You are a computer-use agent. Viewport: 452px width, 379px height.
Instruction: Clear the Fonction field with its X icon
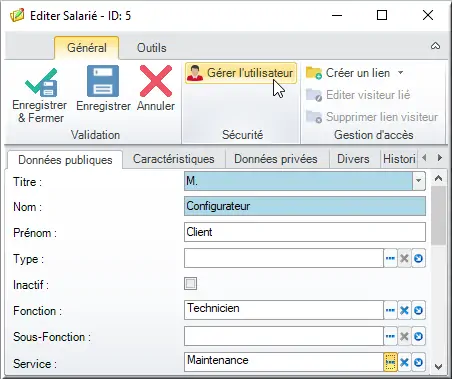coord(404,310)
